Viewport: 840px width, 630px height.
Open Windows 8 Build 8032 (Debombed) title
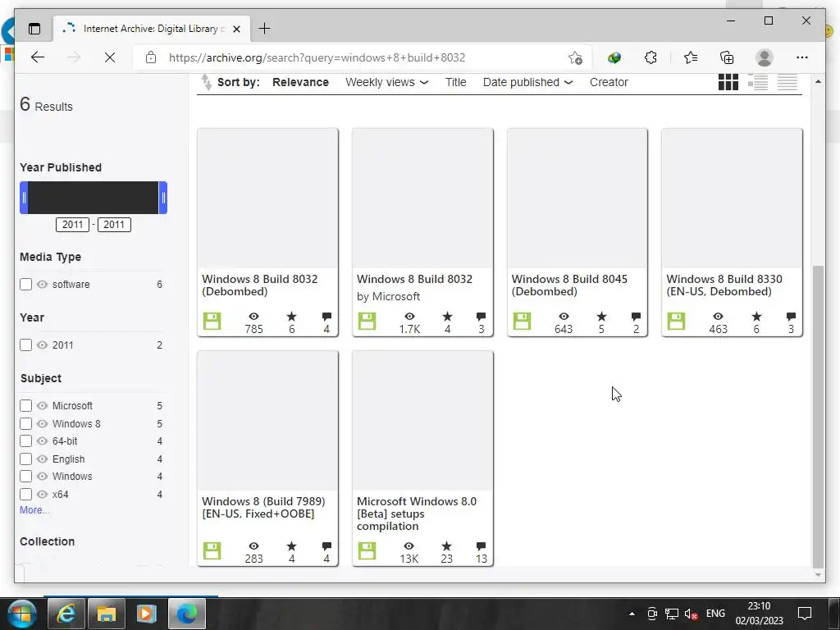click(x=260, y=285)
